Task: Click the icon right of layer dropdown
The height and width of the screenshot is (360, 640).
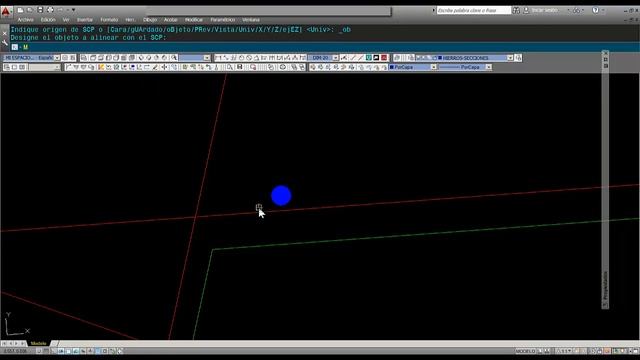Action: pyautogui.click(x=518, y=58)
